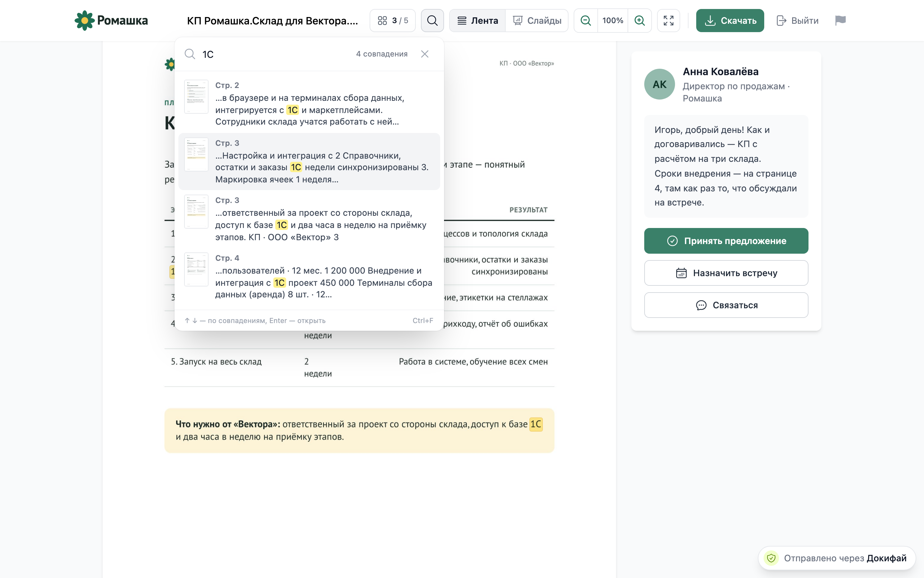Click the РЕЗУЛЬТАТ column header
This screenshot has height=578, width=924.
point(528,210)
